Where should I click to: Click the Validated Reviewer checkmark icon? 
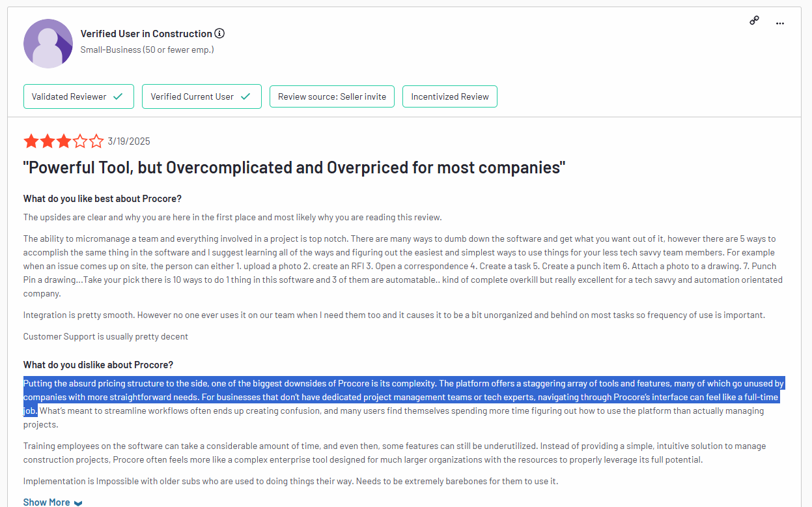tap(118, 96)
